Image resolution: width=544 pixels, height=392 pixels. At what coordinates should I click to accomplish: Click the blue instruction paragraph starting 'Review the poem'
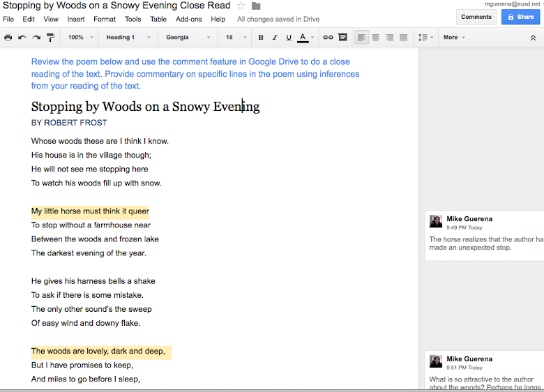195,74
